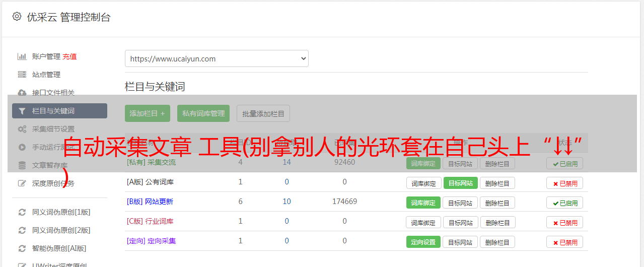Click the 添加栏目 + button
Viewport: 644px width, 267px height.
click(x=148, y=113)
